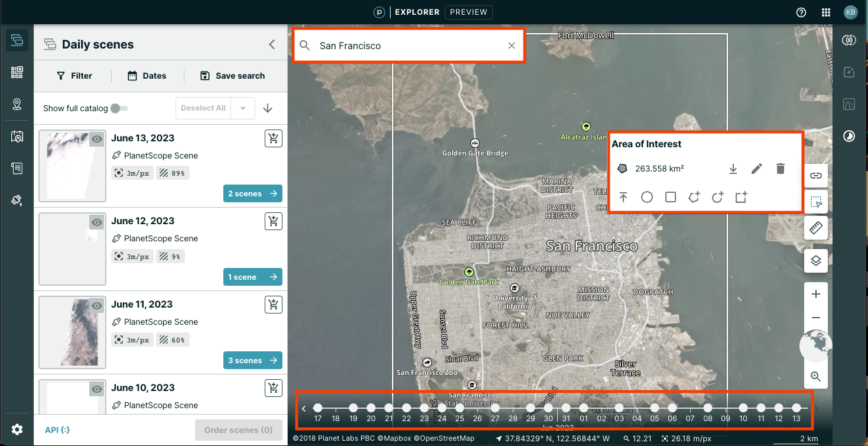Add June 13, 2023 scenes to cart
The image size is (868, 446).
point(274,138)
